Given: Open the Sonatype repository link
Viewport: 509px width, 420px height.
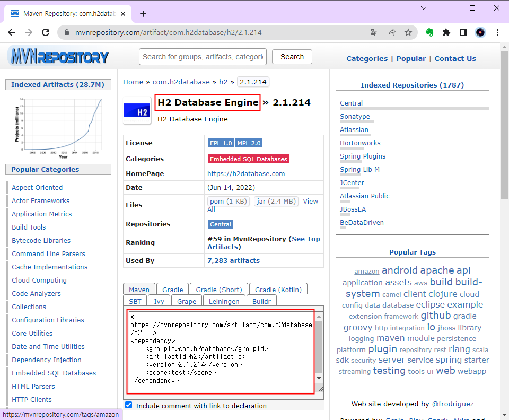Looking at the screenshot, I should [355, 116].
